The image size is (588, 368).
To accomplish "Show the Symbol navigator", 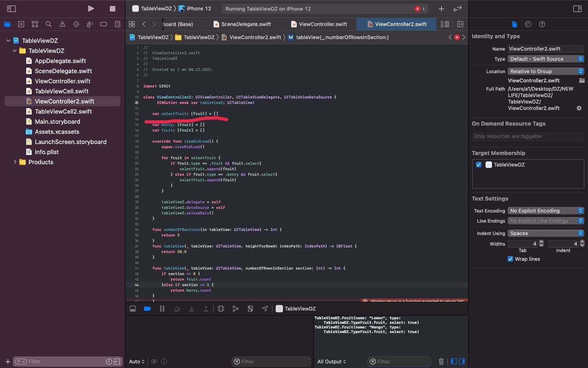I will pos(35,24).
